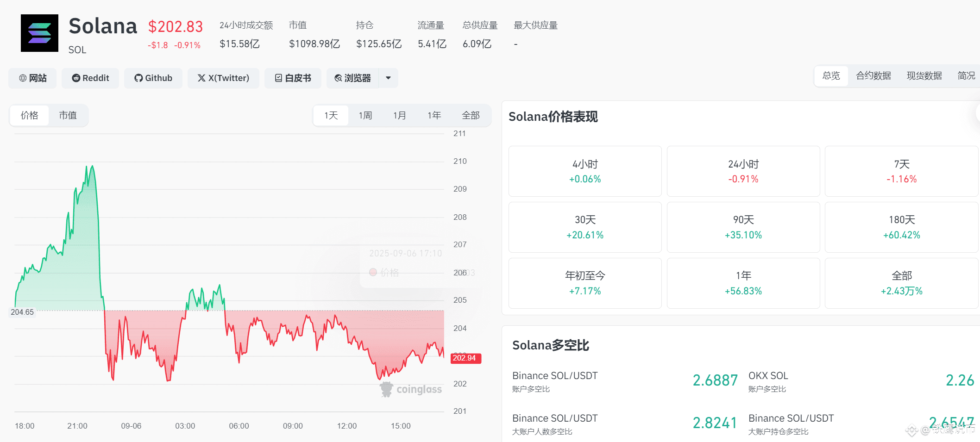980x442 pixels.
Task: Set chart range to 全部
Action: [x=471, y=115]
